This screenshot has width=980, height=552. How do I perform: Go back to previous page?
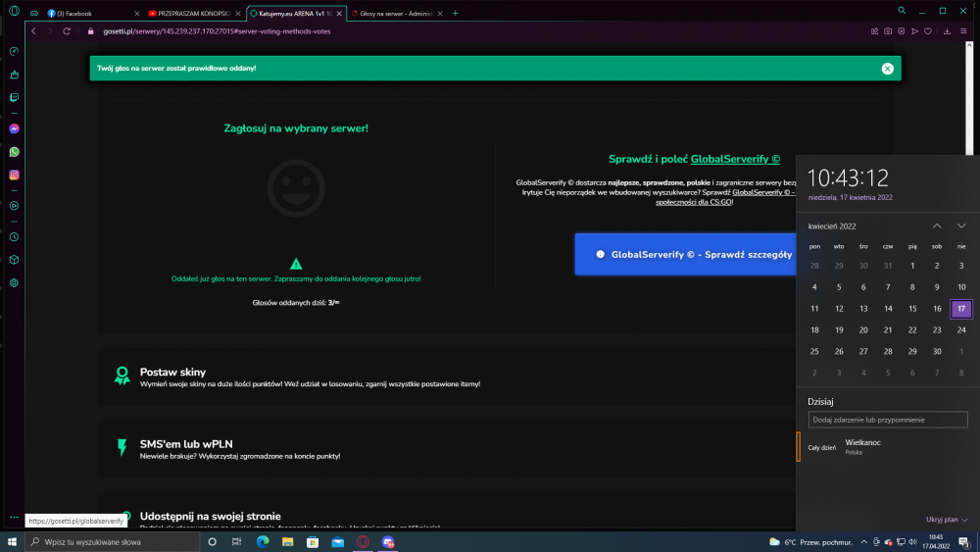33,31
